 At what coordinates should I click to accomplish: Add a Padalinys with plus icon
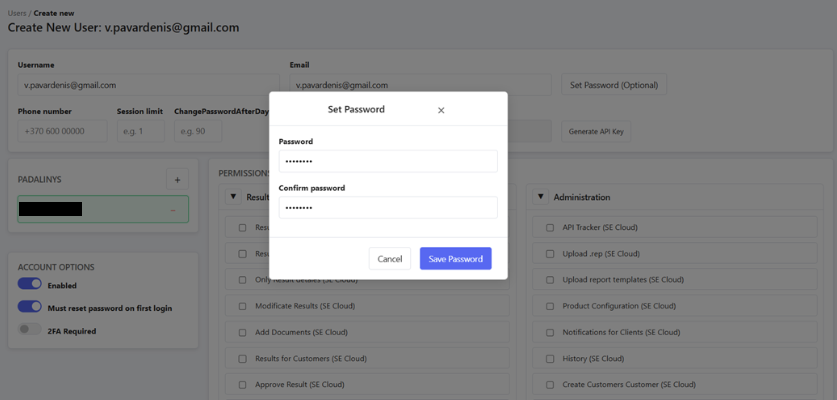pyautogui.click(x=177, y=180)
